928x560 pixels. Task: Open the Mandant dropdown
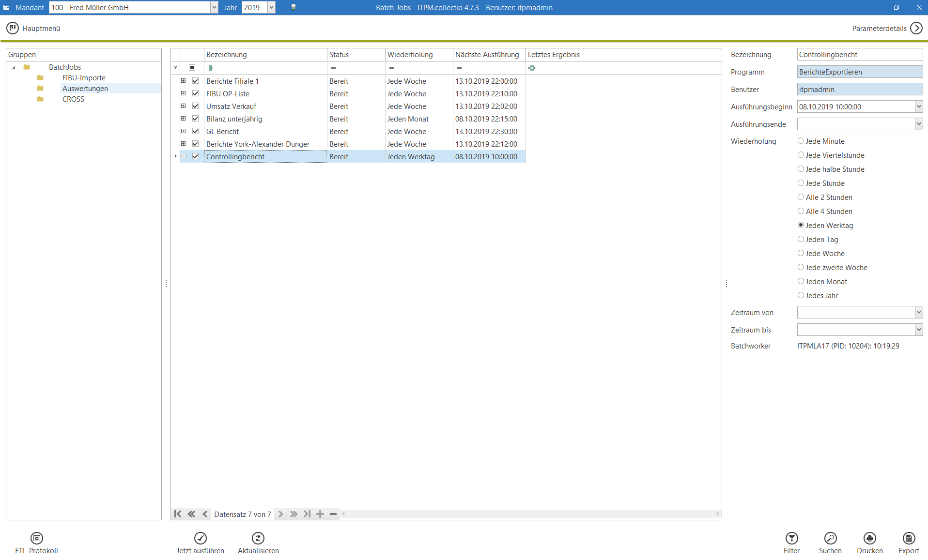click(x=215, y=7)
